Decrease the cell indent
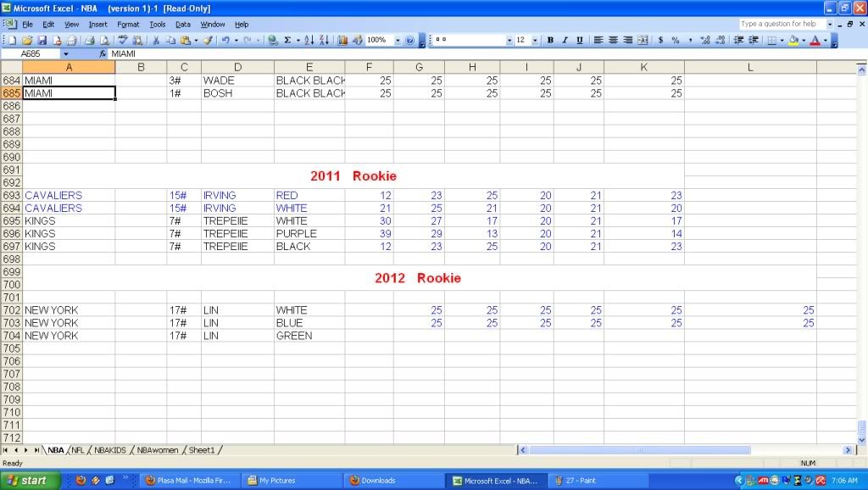This screenshot has height=490, width=868. coord(738,40)
